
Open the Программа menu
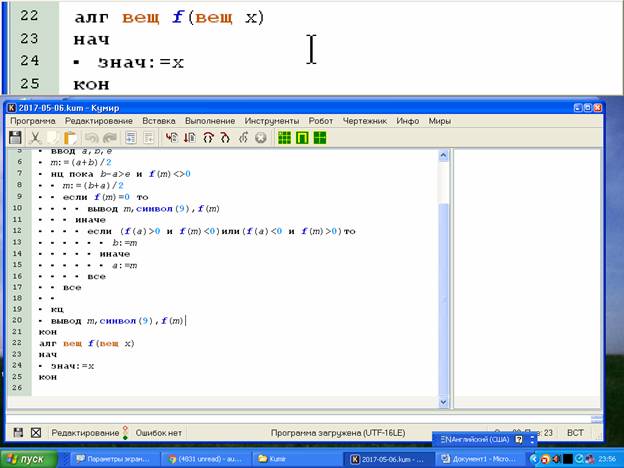32,121
